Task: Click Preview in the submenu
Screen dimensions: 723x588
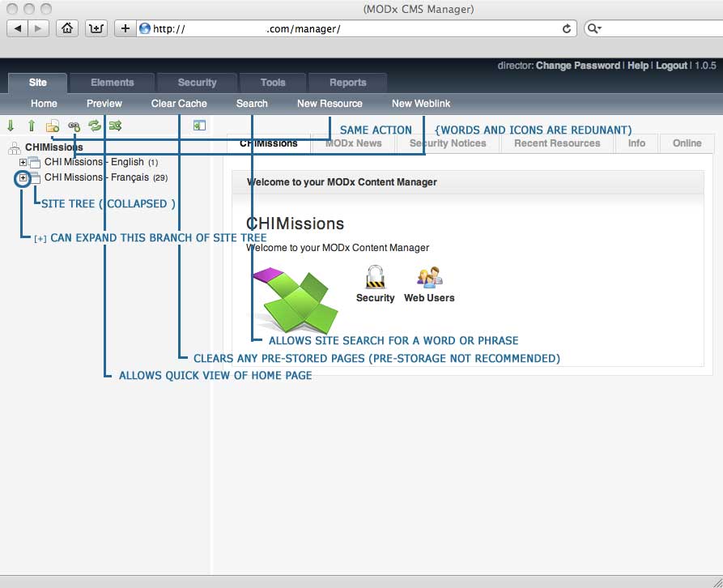Action: click(104, 104)
